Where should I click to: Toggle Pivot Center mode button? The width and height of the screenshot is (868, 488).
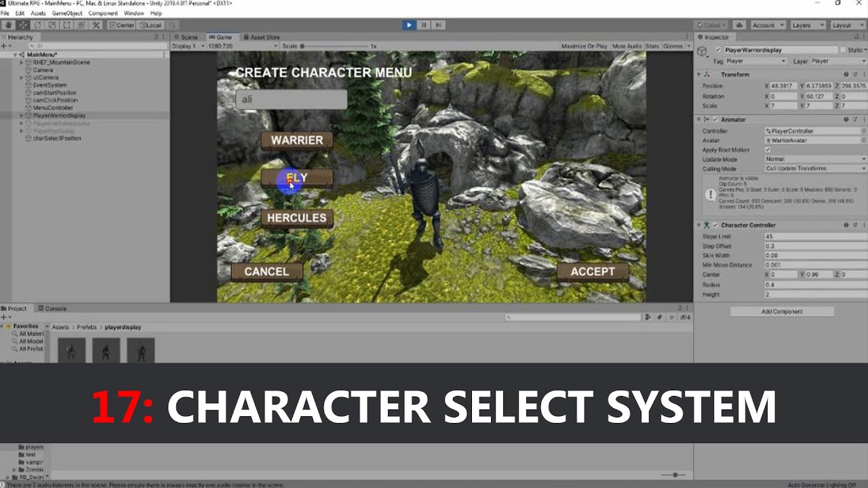(x=121, y=25)
